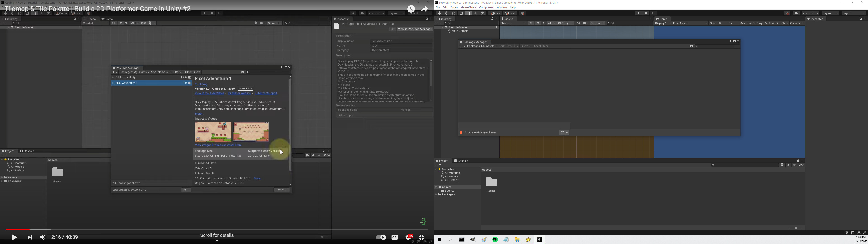Click the Import button for Pixel Adventure 1
The height and width of the screenshot is (244, 868).
pyautogui.click(x=281, y=189)
